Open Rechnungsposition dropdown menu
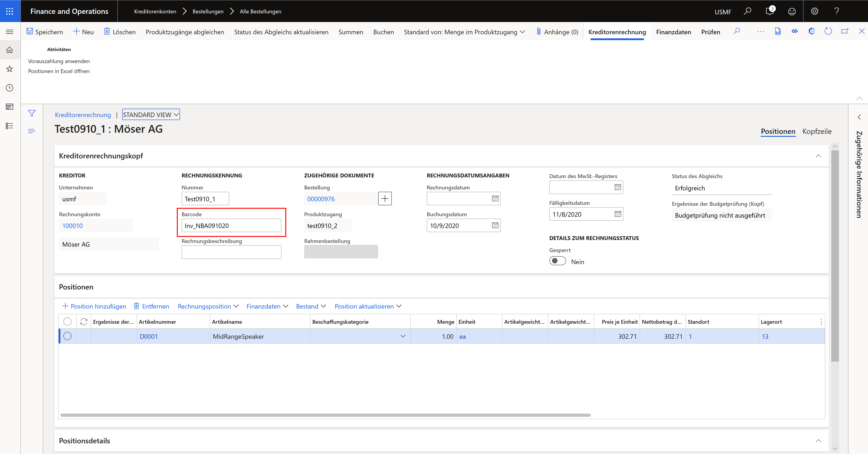Image resolution: width=868 pixels, height=454 pixels. point(208,306)
